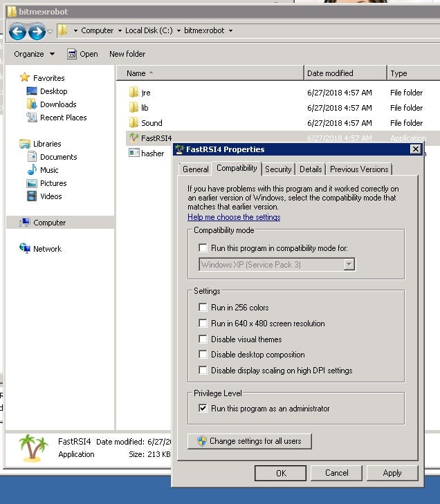Switch to the Previous Versions tab

(359, 169)
